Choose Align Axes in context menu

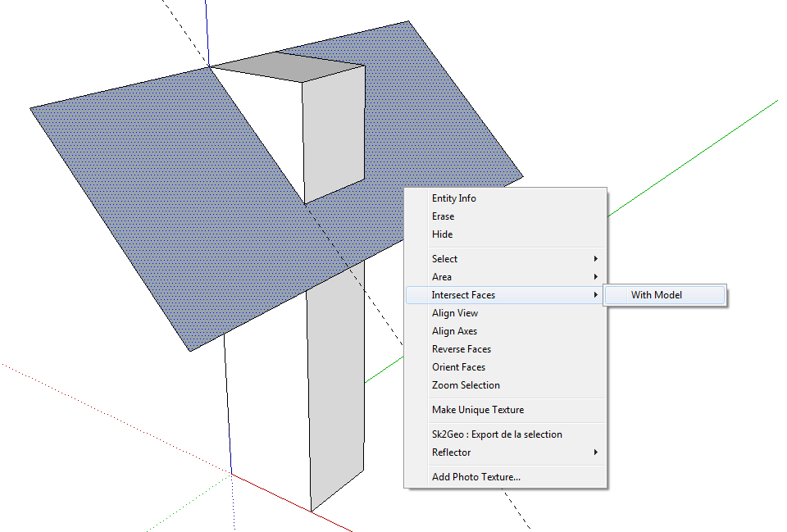point(506,331)
